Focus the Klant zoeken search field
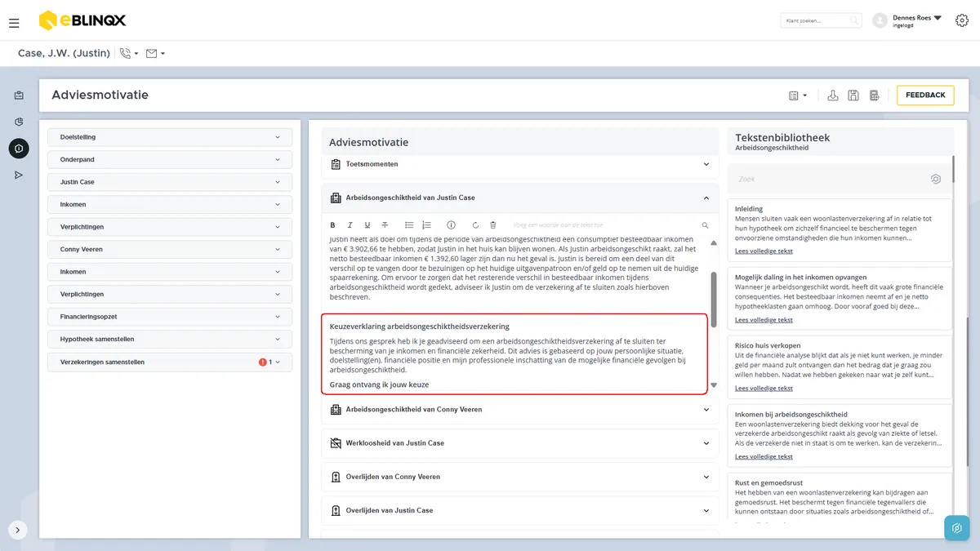 pos(821,20)
